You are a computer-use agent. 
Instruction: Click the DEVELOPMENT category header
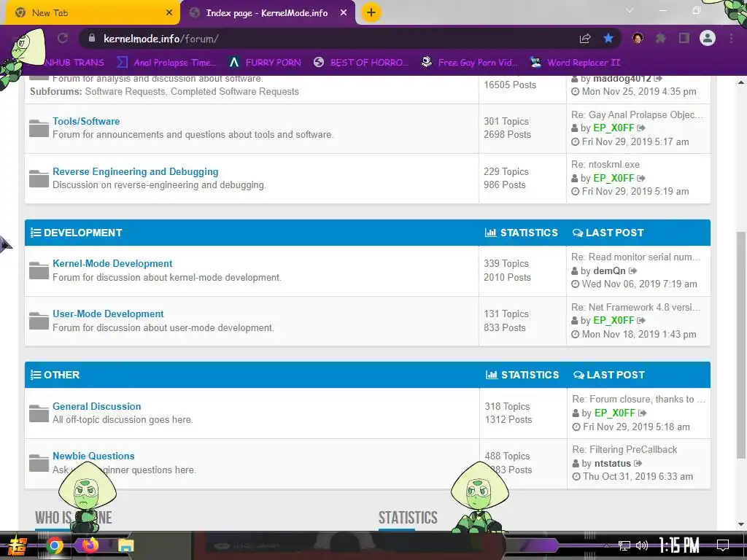[82, 233]
